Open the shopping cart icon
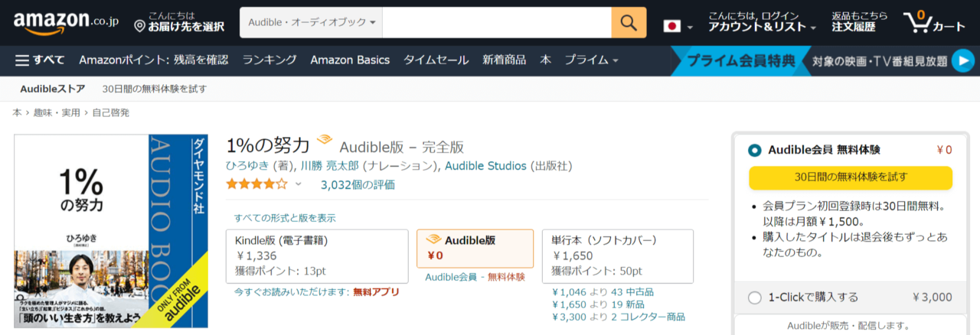Image resolution: width=980 pixels, height=335 pixels. coord(933,23)
